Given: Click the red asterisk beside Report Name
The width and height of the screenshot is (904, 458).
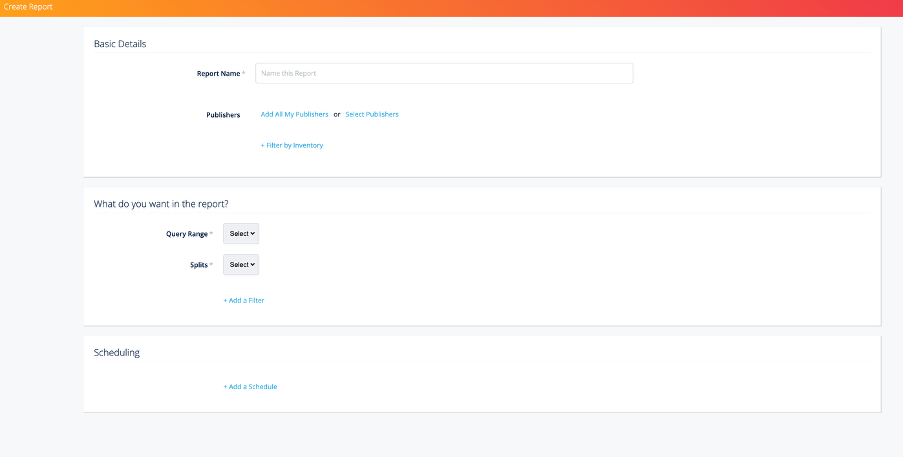Looking at the screenshot, I should (x=244, y=73).
